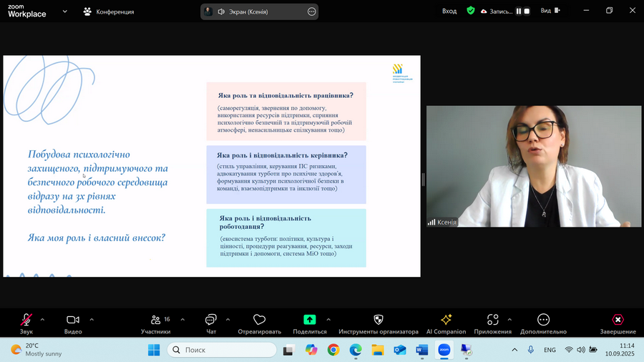Click the Вход sign-in link

click(449, 11)
